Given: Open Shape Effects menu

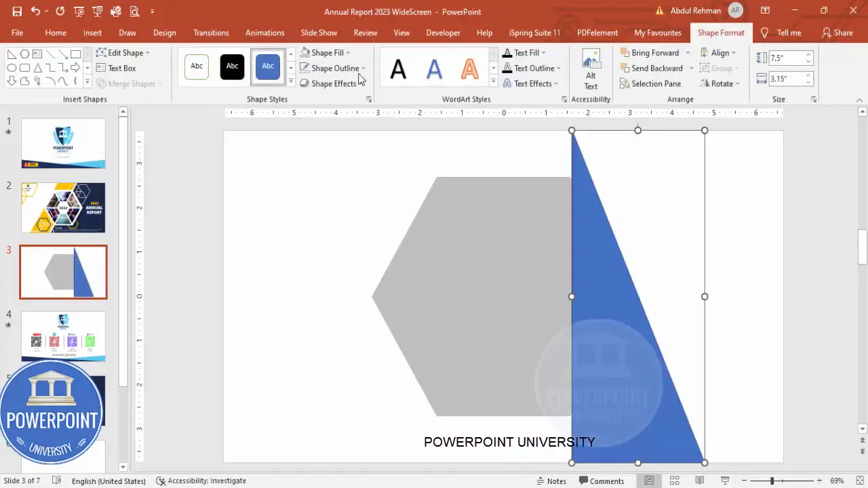Looking at the screenshot, I should click(x=328, y=83).
